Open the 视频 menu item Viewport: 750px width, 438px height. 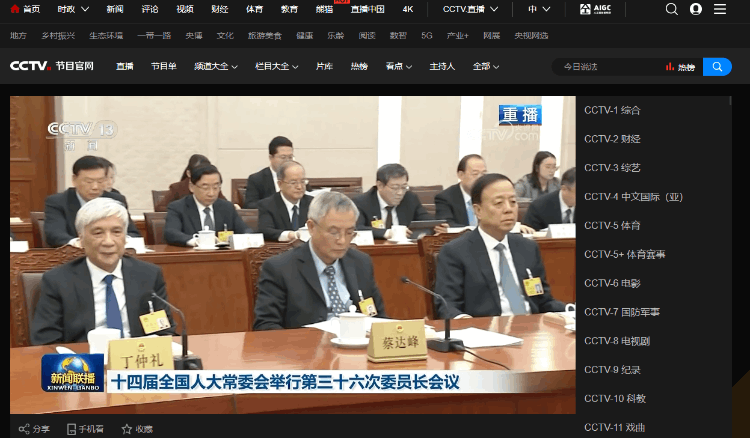(185, 9)
